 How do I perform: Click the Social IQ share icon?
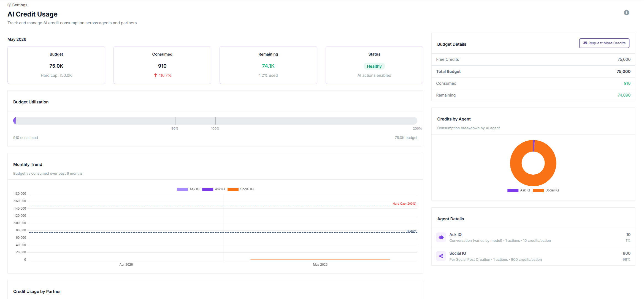[x=441, y=256]
